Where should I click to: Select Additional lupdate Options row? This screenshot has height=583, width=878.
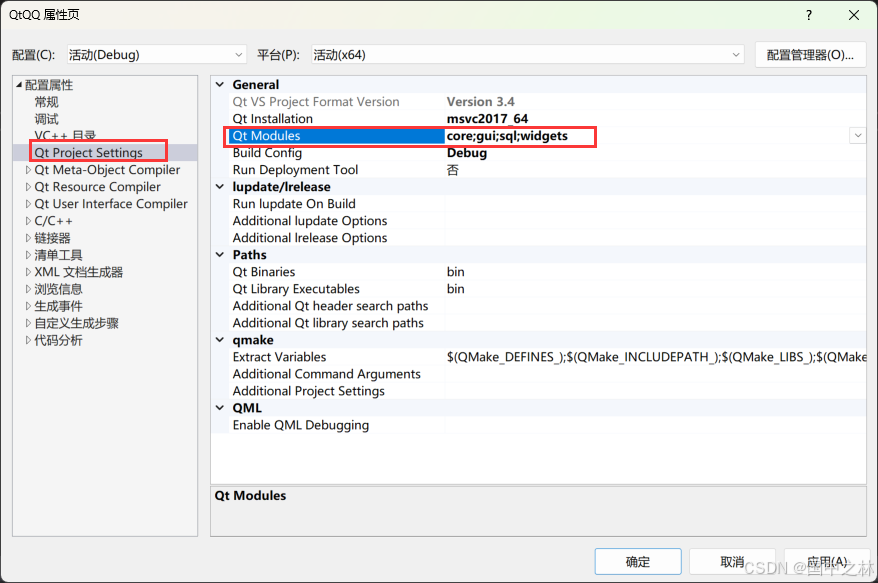pos(547,221)
